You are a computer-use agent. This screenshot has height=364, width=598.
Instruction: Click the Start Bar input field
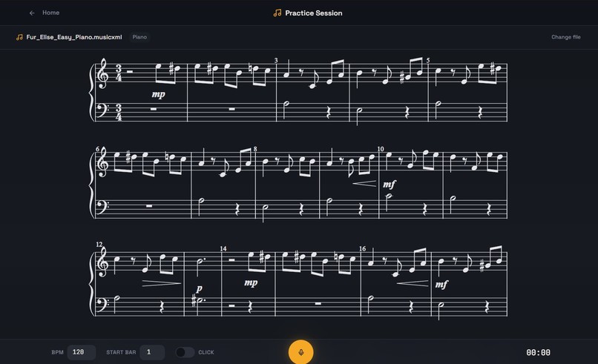(x=152, y=352)
